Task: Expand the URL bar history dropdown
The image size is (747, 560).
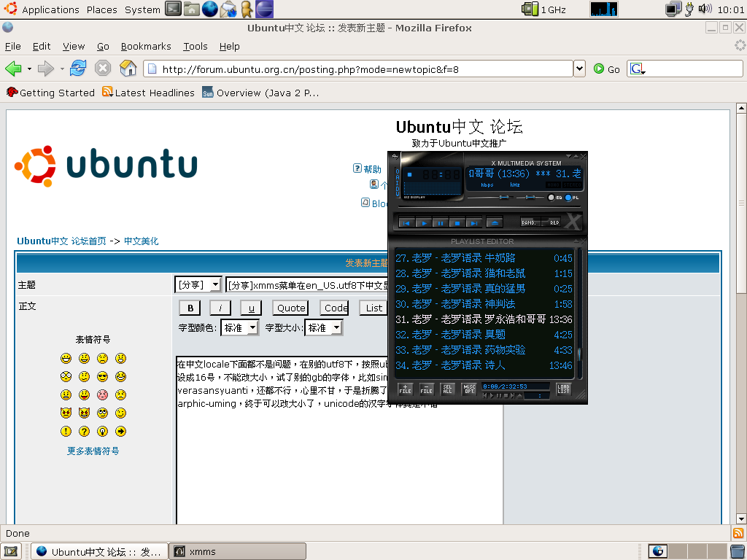Action: click(579, 69)
